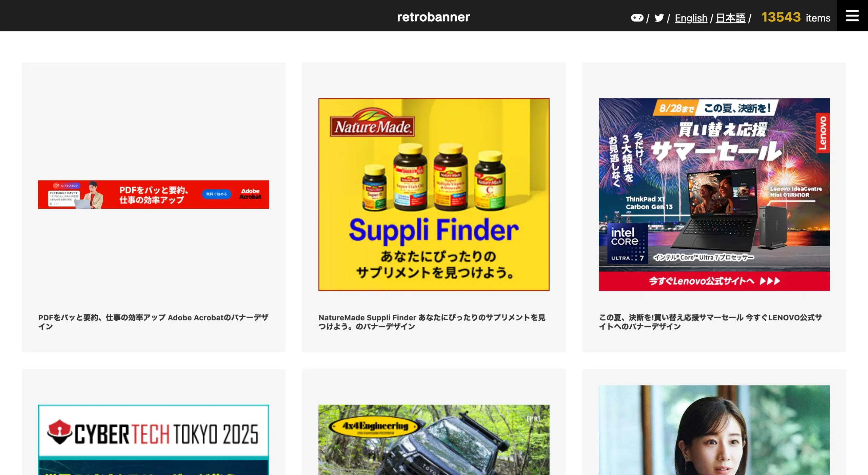Open the CyberTech Tokyo 2025 banner

tap(154, 440)
